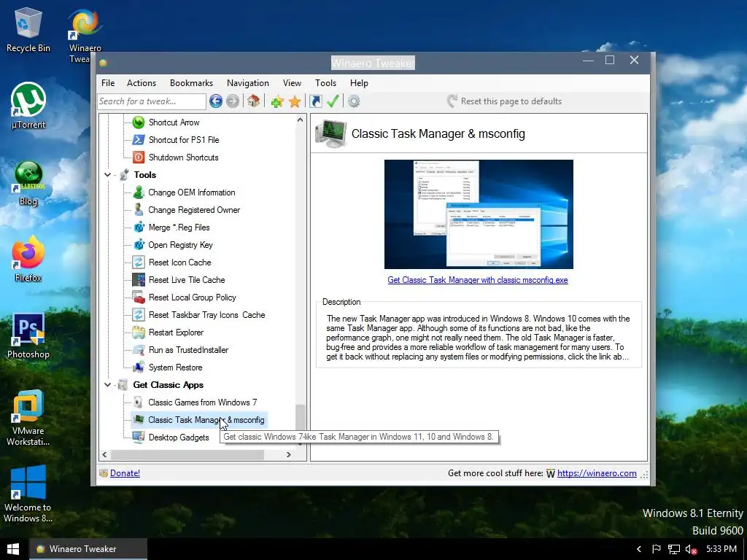Click the Photoshop desktop shortcut
Screen dimensions: 747x560
point(28,335)
